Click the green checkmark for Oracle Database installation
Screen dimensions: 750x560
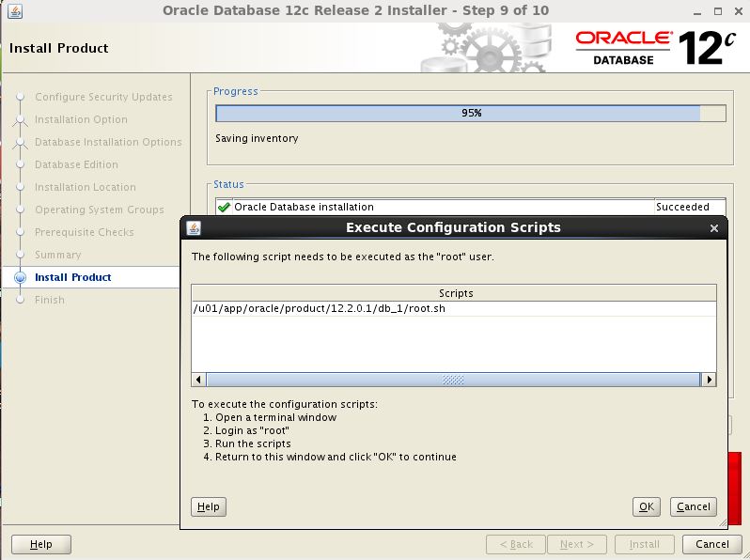pyautogui.click(x=224, y=207)
